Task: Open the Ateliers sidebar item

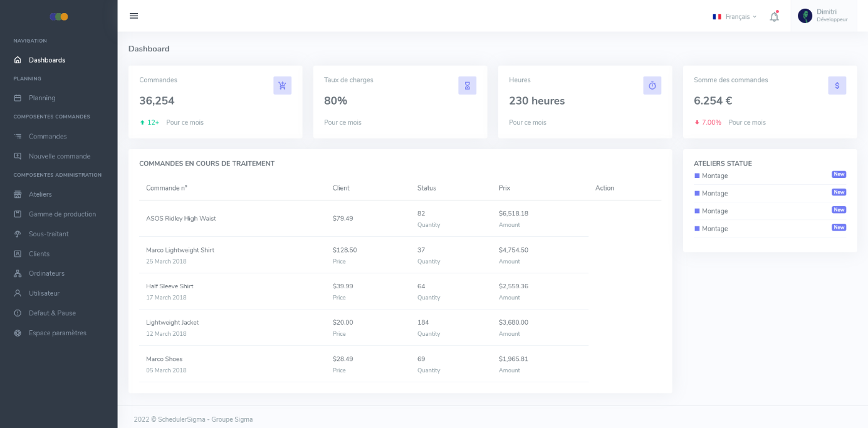Action: point(58,194)
